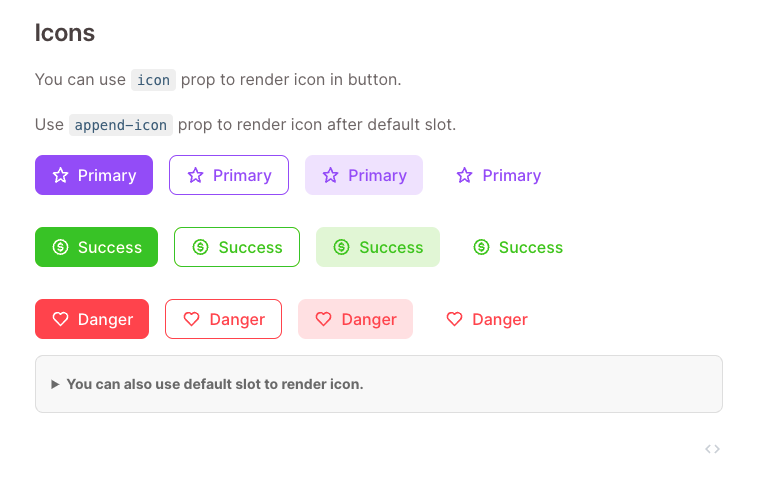This screenshot has width=762, height=479.
Task: Click star icon in outlined Primary button
Action: (195, 175)
